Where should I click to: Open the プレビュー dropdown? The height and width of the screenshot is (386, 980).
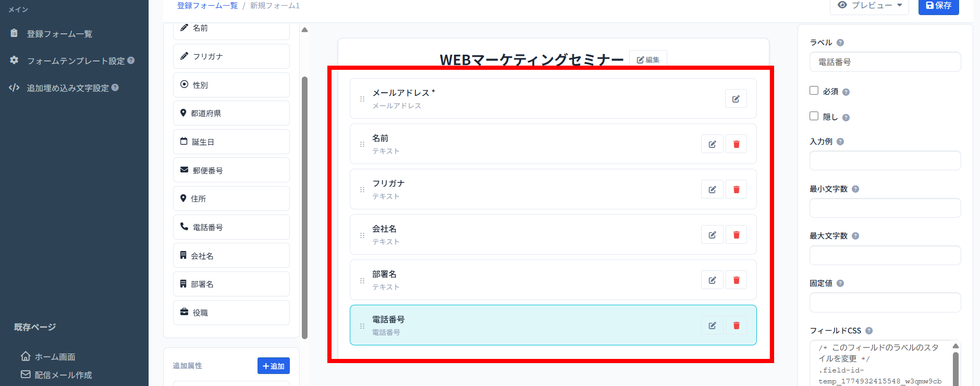869,6
